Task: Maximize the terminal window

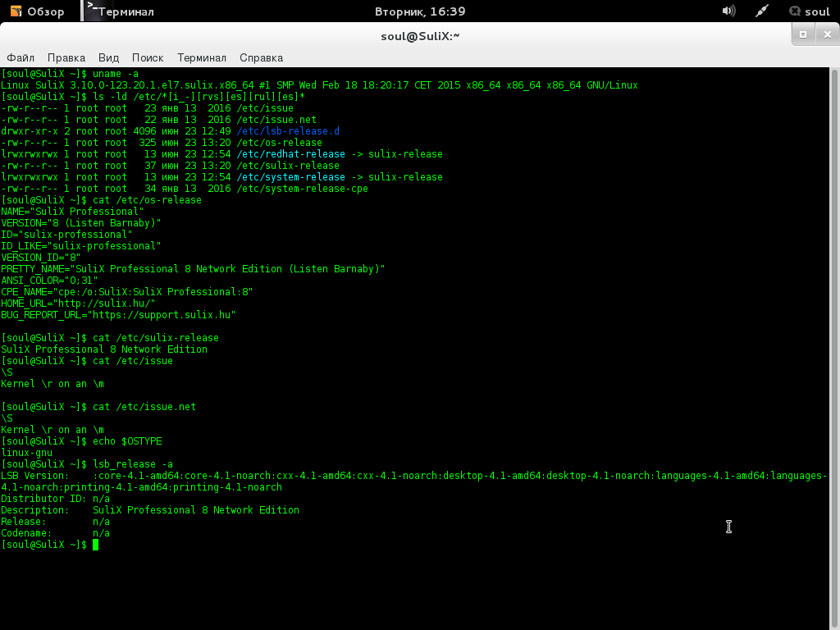Action: tap(803, 34)
